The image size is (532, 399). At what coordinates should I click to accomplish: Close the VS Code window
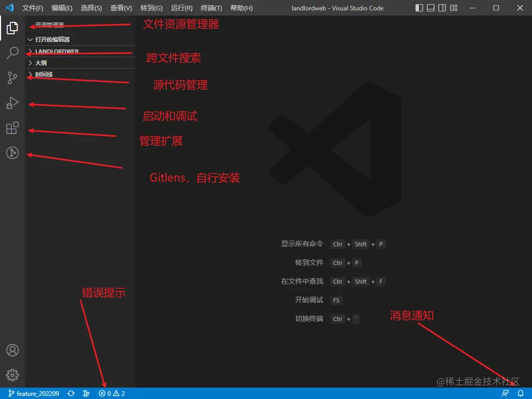[520, 8]
